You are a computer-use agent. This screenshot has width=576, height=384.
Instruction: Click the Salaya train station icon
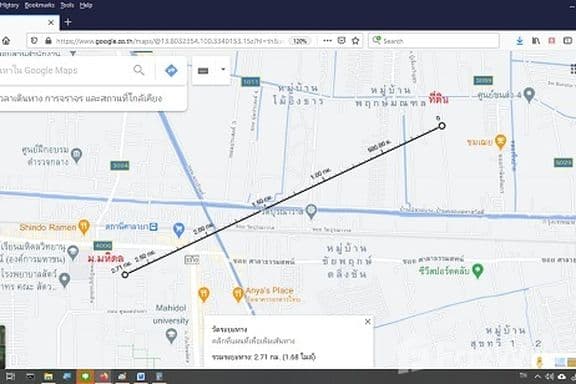point(154,227)
